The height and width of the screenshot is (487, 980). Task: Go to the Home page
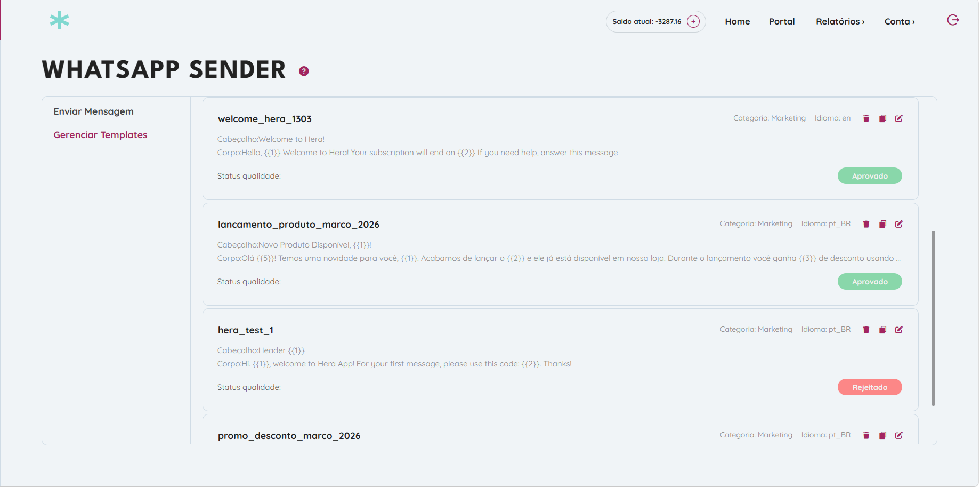pyautogui.click(x=738, y=21)
